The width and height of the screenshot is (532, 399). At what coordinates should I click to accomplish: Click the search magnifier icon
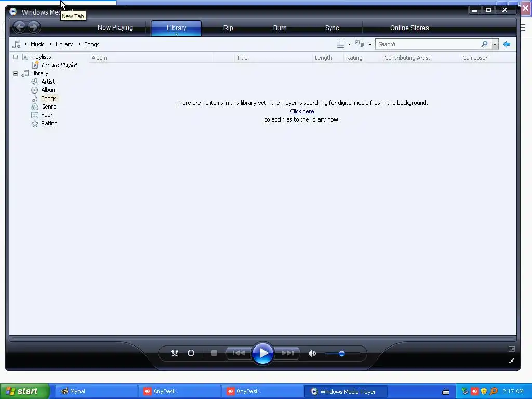pyautogui.click(x=485, y=44)
